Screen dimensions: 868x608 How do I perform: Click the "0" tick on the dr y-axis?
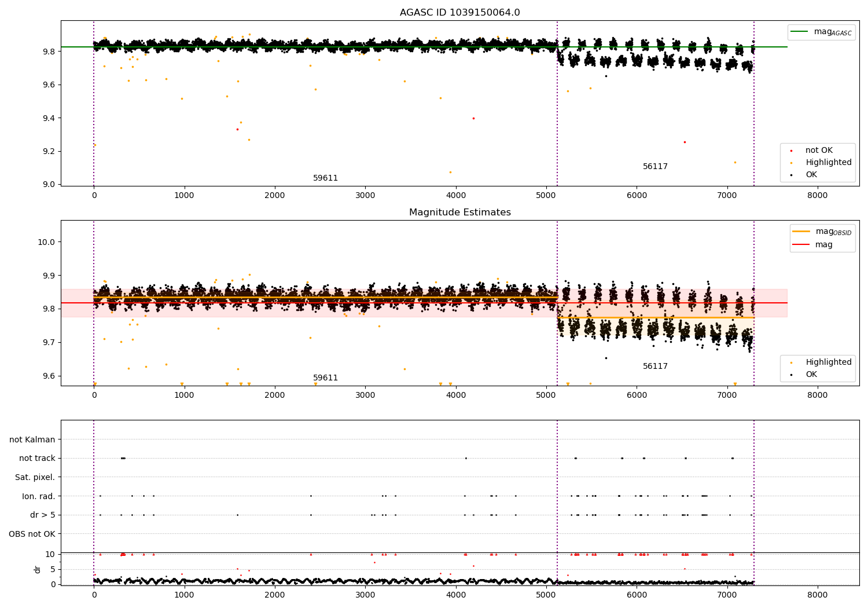[53, 584]
